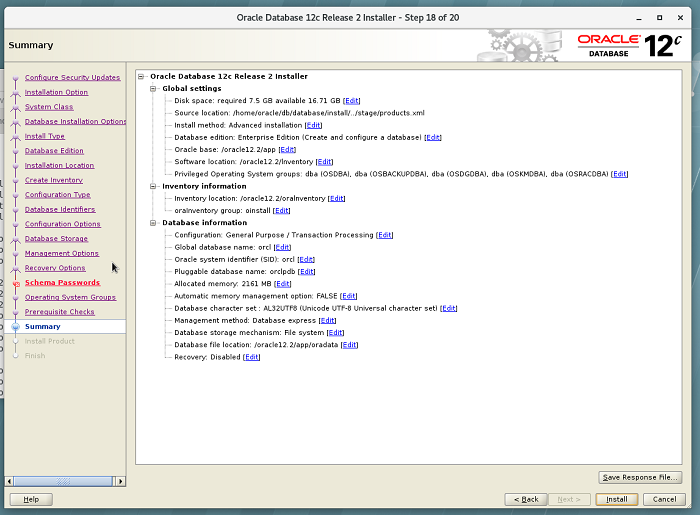This screenshot has height=515, width=700.
Task: Go Back to the previous step
Action: point(526,499)
